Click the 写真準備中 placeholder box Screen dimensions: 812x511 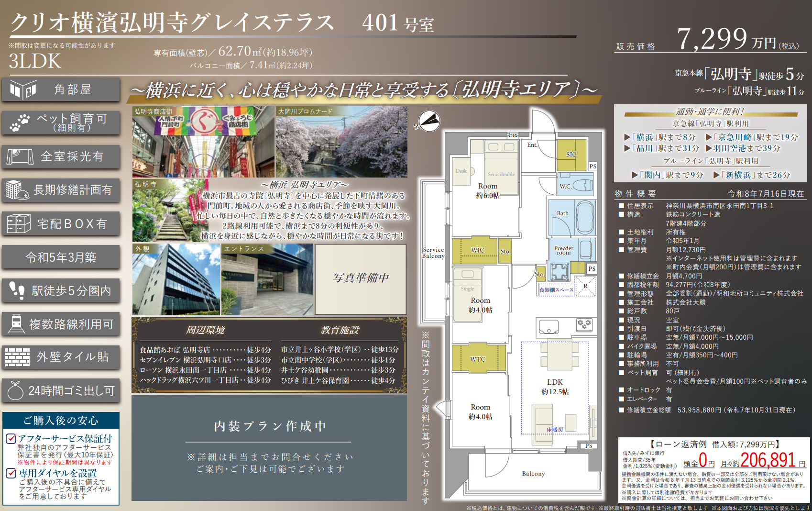coord(361,279)
